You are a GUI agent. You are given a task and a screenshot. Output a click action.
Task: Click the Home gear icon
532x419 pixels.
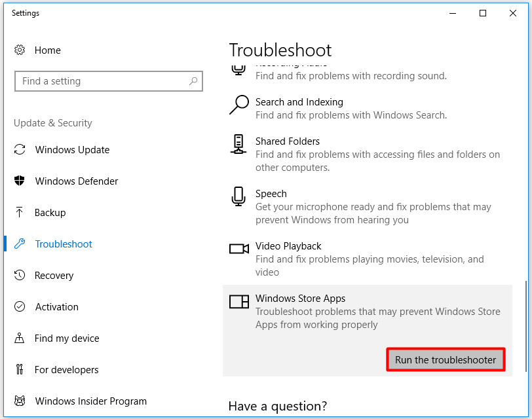point(20,50)
